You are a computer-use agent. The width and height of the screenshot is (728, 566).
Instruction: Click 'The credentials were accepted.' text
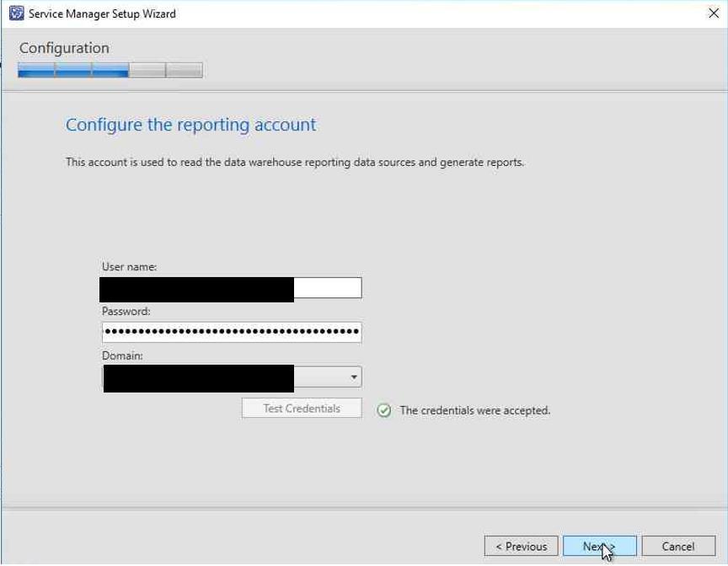tap(475, 410)
